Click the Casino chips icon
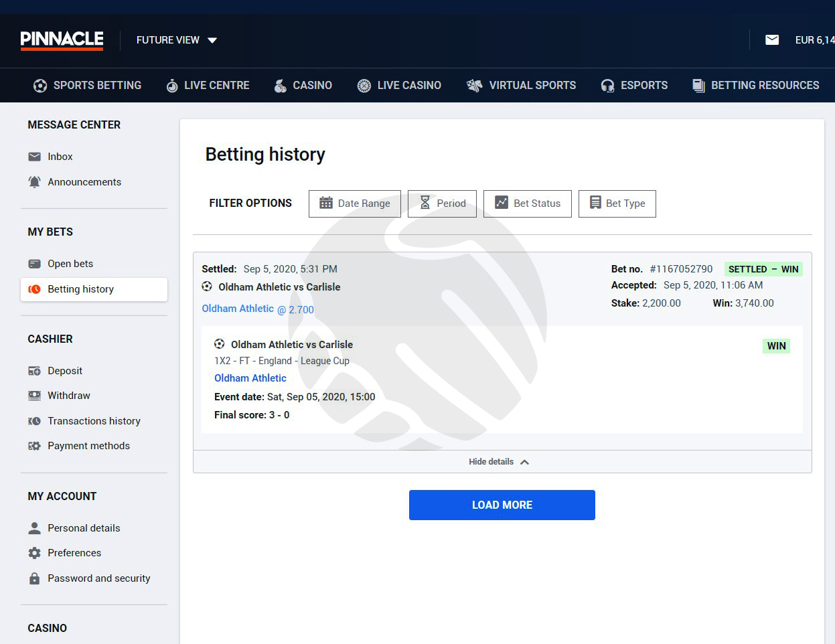 (x=281, y=86)
